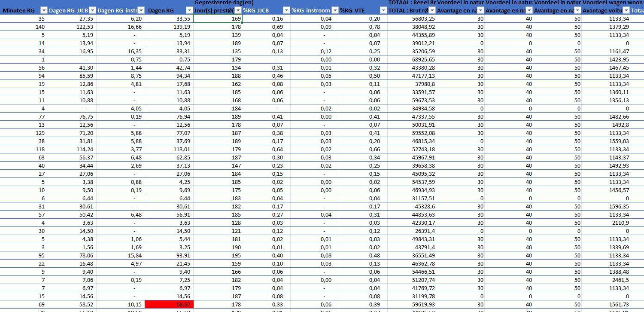The width and height of the screenshot is (644, 312).
Task: Click the cell showing 1559,03
Action: pyautogui.click(x=606, y=141)
